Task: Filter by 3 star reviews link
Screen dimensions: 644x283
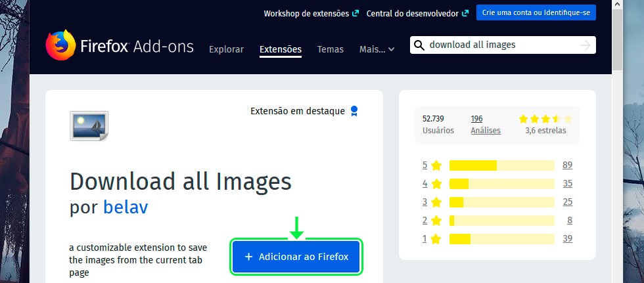Action: click(432, 202)
